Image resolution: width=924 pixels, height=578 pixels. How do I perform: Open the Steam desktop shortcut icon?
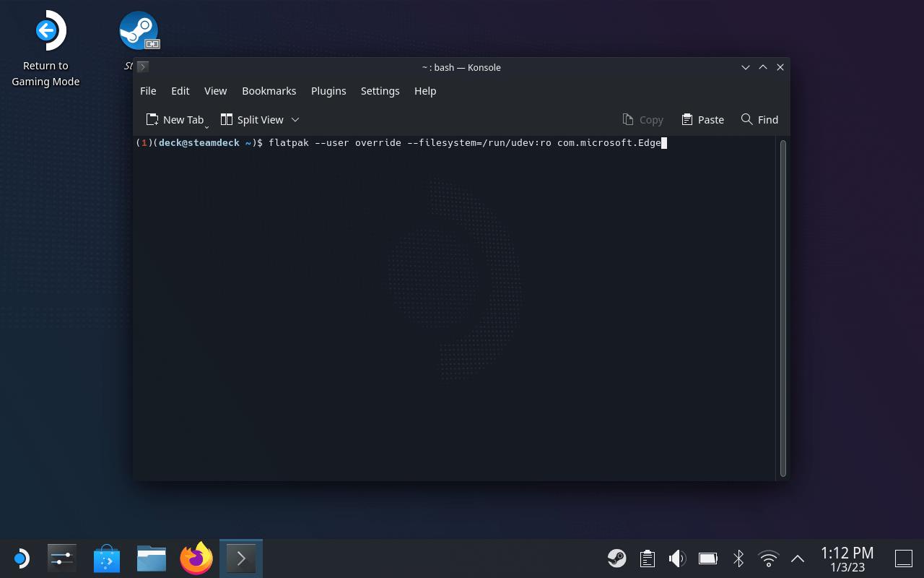point(139,31)
